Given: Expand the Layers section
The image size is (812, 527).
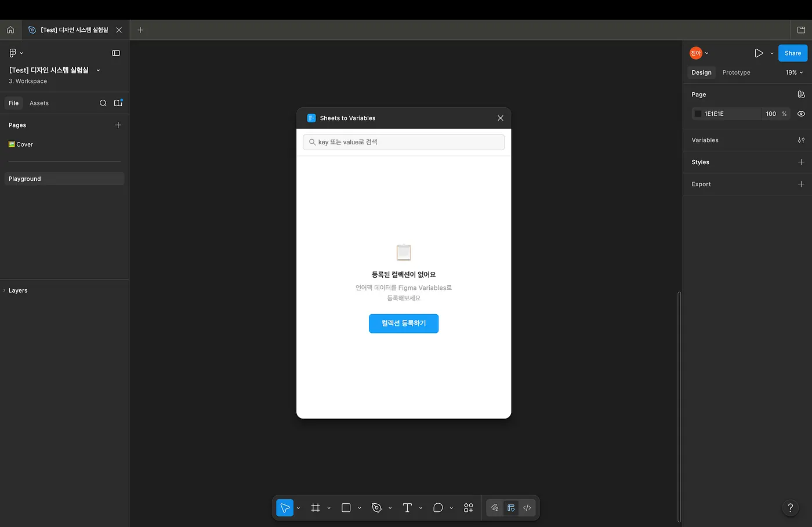Looking at the screenshot, I should click(x=18, y=290).
